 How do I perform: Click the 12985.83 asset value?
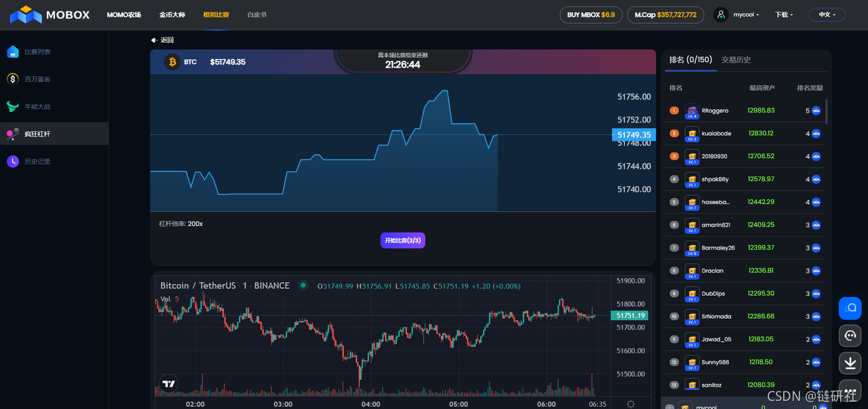(761, 111)
